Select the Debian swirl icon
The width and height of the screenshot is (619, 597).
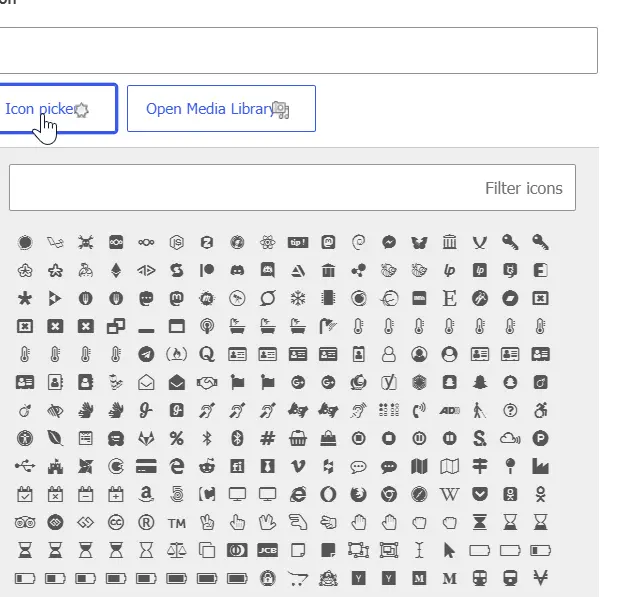pyautogui.click(x=358, y=242)
